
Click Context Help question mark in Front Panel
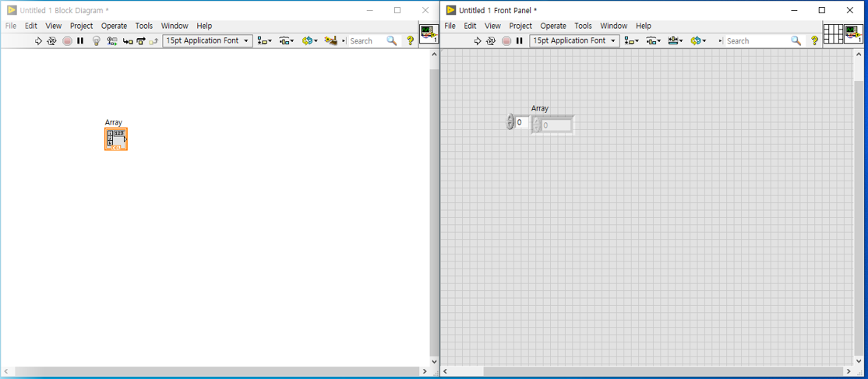click(814, 41)
